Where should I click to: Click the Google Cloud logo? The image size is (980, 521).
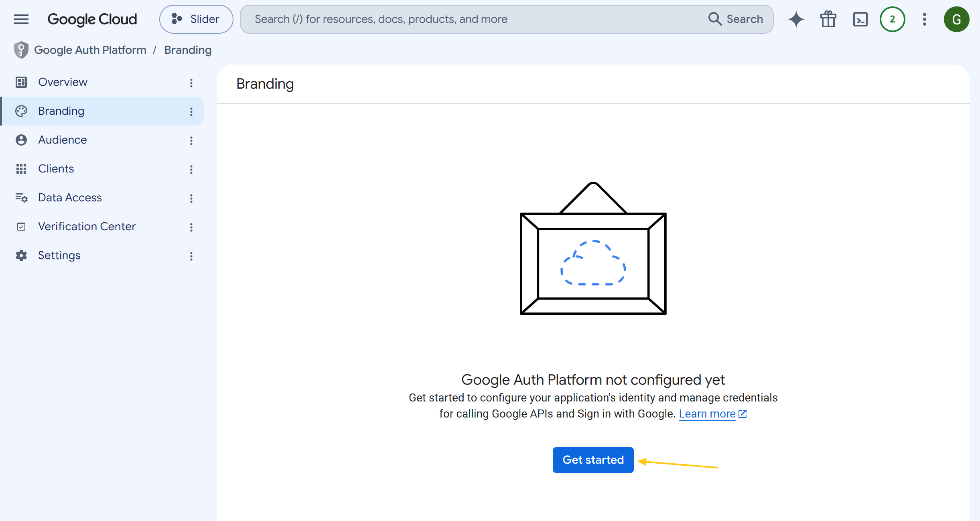point(92,19)
